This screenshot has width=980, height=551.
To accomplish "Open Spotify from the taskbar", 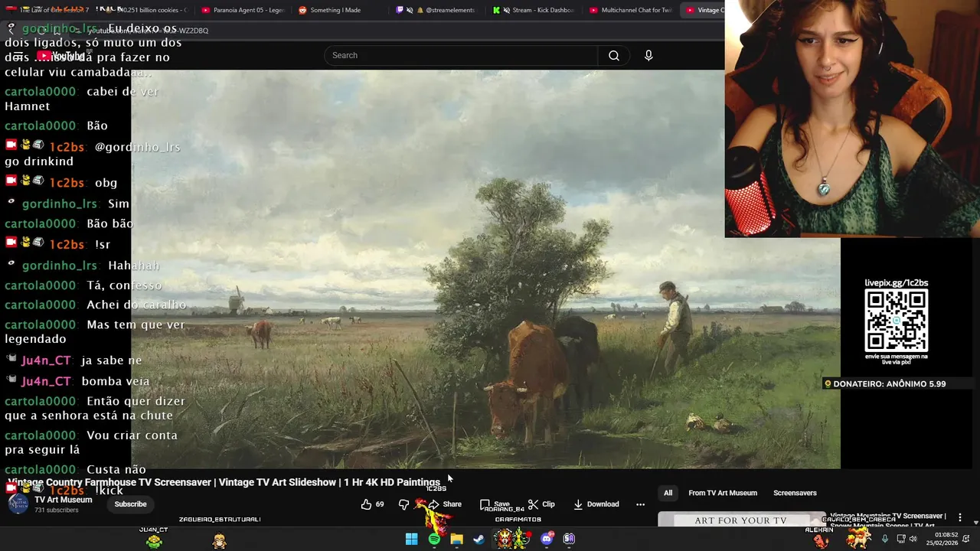I will 434,540.
